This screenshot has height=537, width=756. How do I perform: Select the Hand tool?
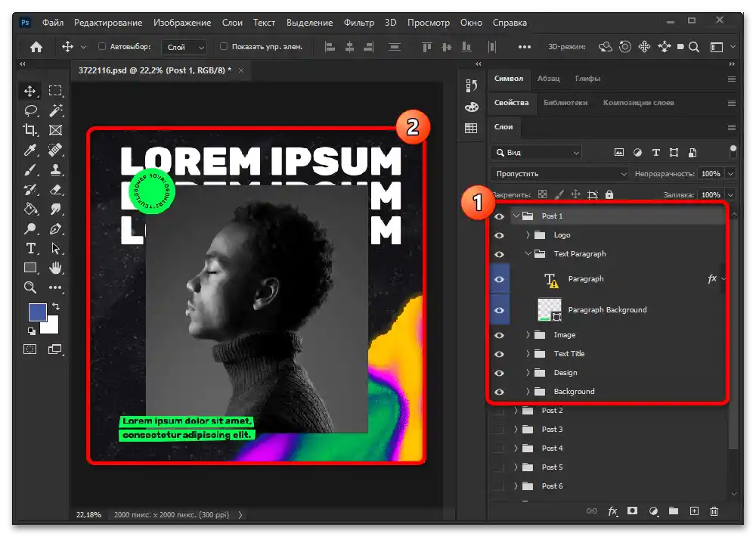[55, 268]
